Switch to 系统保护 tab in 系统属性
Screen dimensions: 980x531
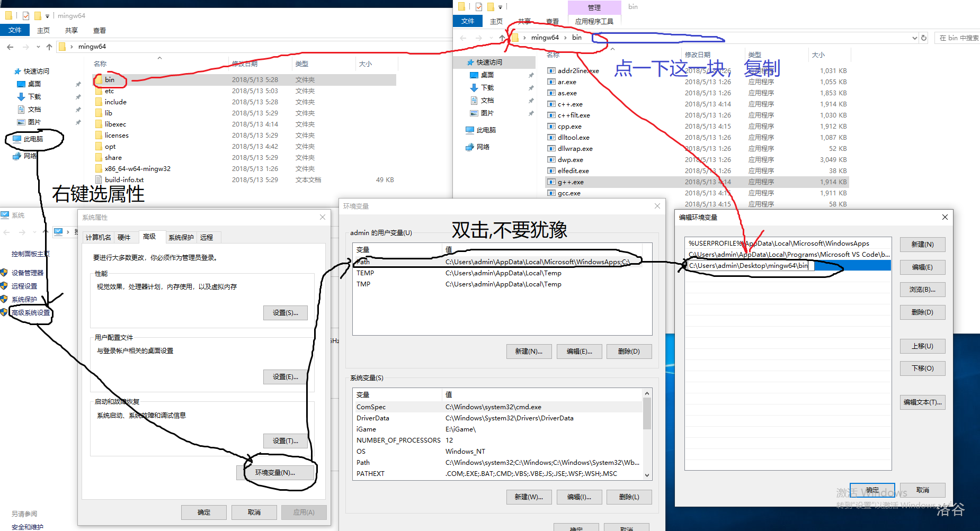[181, 238]
